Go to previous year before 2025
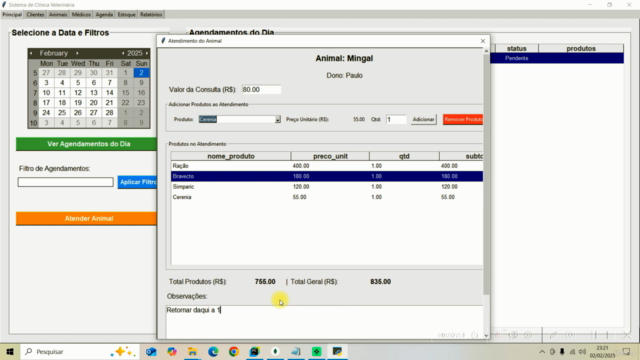 click(123, 53)
